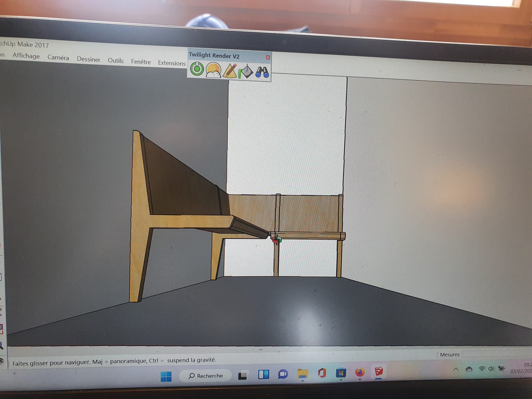The width and height of the screenshot is (532, 399).
Task: Open Twilight material editor pencil icon
Action: 230,71
